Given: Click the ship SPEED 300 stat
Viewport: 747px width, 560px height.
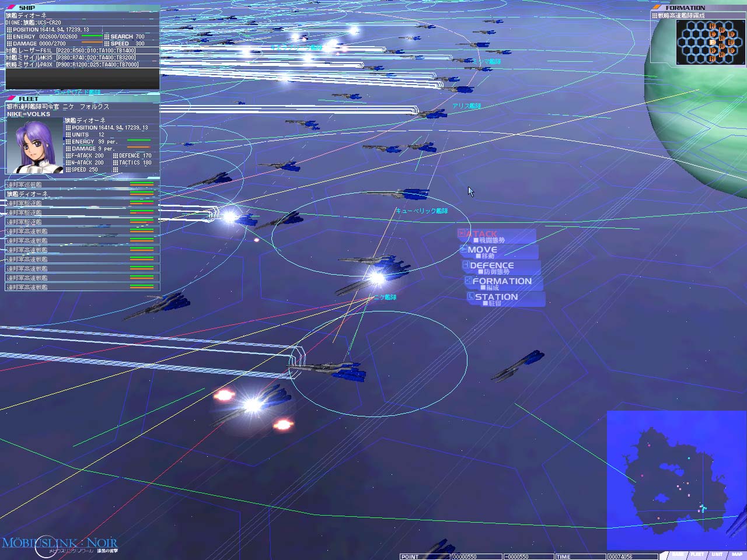Looking at the screenshot, I should (124, 44).
